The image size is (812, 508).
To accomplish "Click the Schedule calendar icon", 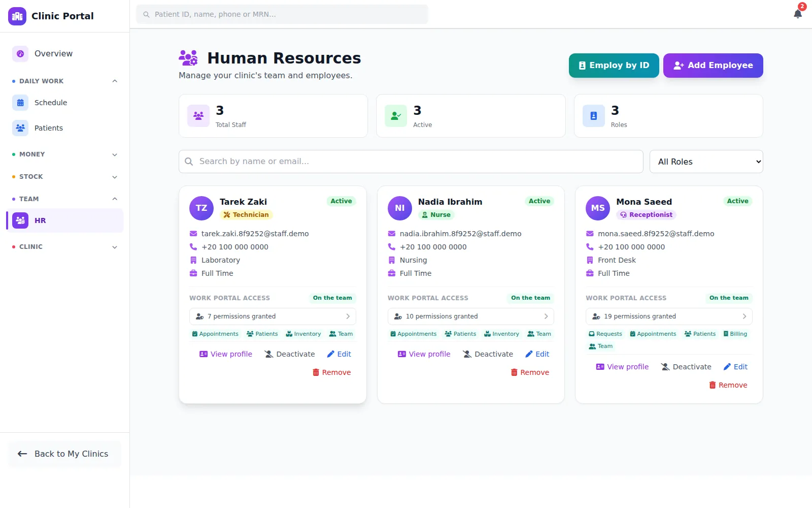I will [x=20, y=103].
